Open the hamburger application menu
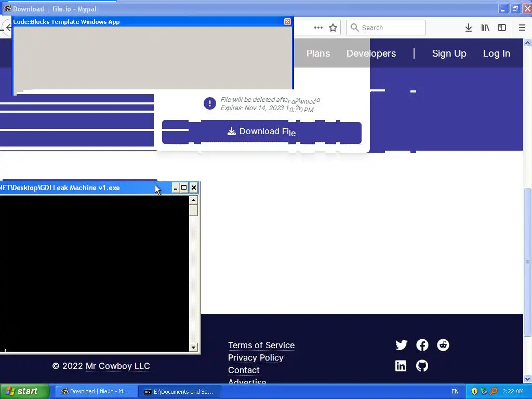Image resolution: width=532 pixels, height=399 pixels. click(522, 28)
